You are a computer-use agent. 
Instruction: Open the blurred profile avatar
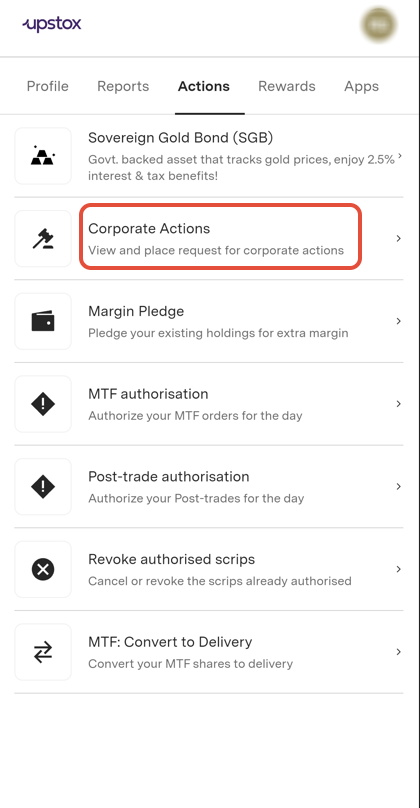coord(379,25)
